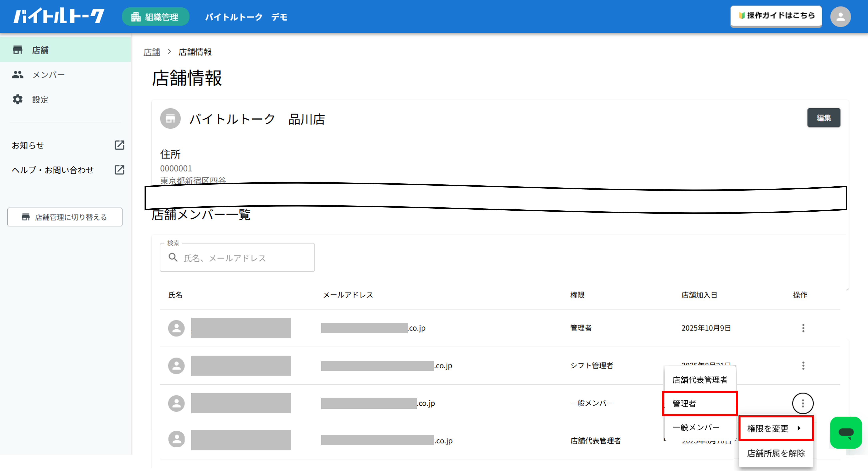Open ヘルプ・お問い合わせ link
Image resolution: width=868 pixels, height=471 pixels.
click(53, 170)
